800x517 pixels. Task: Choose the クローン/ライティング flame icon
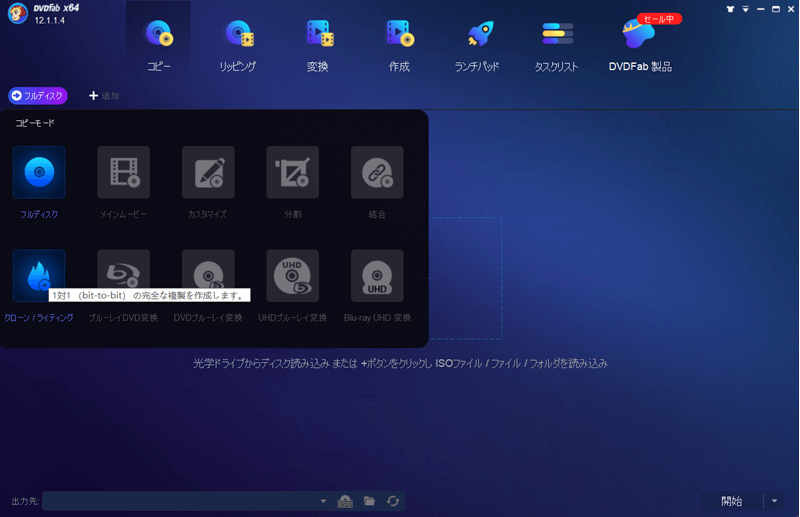[x=39, y=275]
